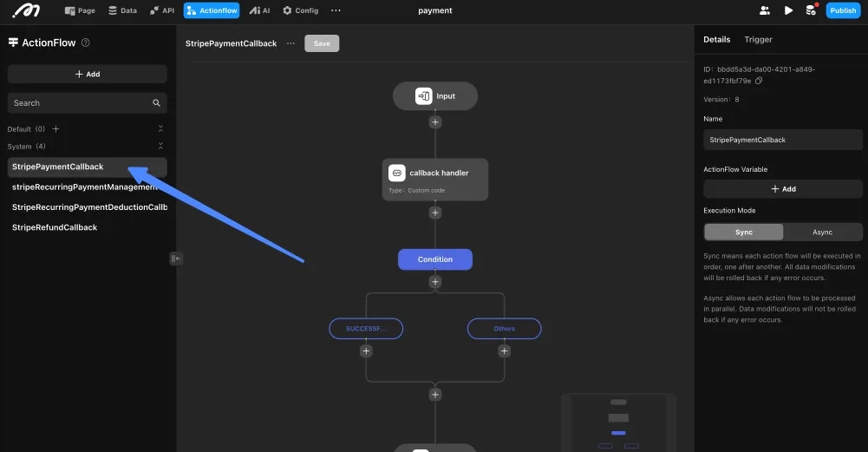Image resolution: width=868 pixels, height=452 pixels.
Task: Select the SUCCESSF... branch
Action: coord(366,329)
